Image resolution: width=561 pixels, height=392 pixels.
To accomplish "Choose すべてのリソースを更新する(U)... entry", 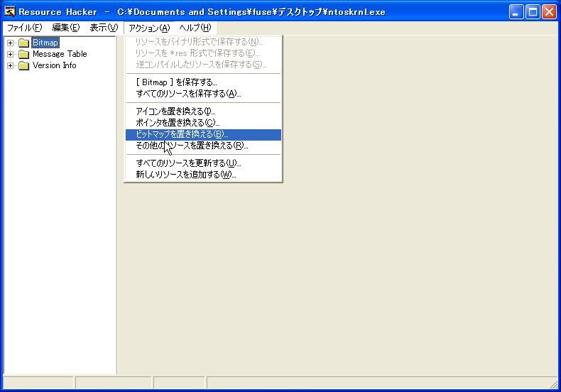I will tap(203, 163).
